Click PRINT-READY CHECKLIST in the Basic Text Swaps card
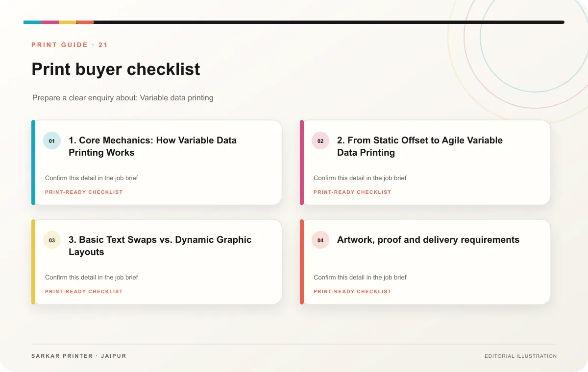The image size is (588, 372). 84,291
